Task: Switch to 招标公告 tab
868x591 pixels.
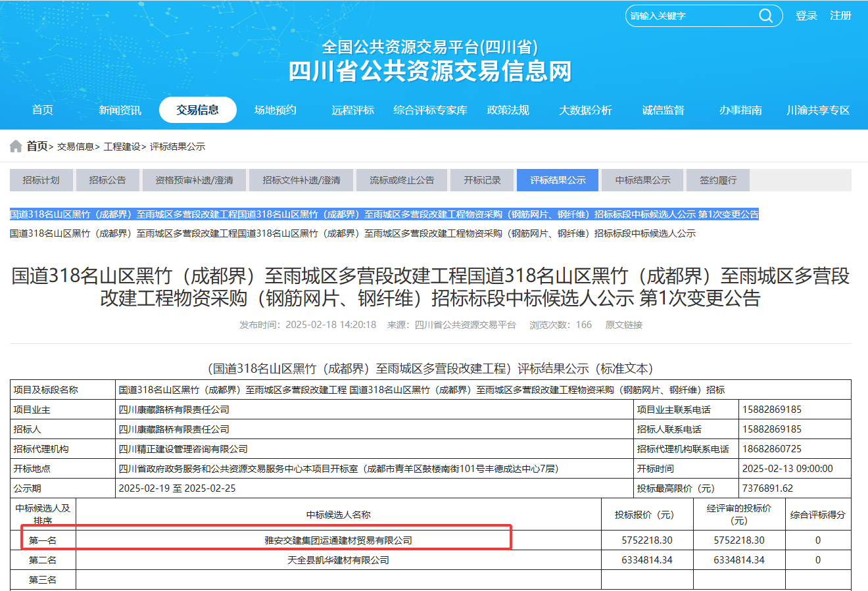Action: coord(107,180)
